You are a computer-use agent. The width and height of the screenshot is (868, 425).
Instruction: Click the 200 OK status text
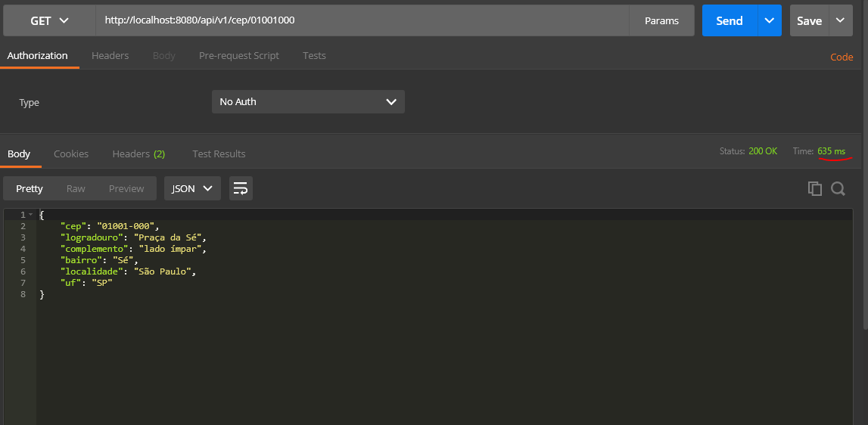coord(763,151)
